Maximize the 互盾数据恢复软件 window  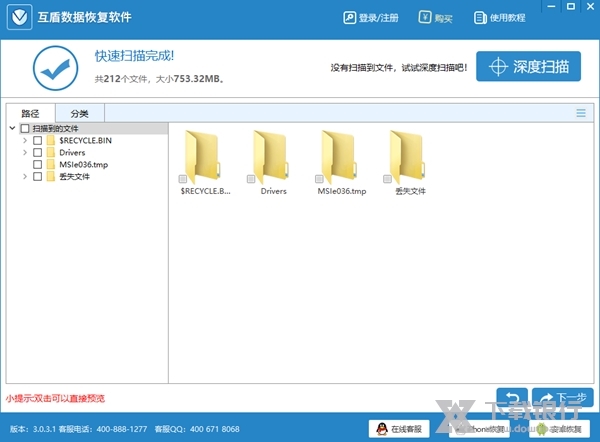[x=571, y=7]
